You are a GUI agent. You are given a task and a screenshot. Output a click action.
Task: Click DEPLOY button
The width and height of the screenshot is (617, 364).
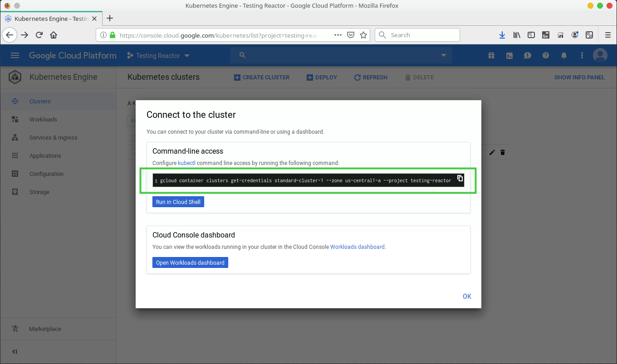[x=322, y=78]
